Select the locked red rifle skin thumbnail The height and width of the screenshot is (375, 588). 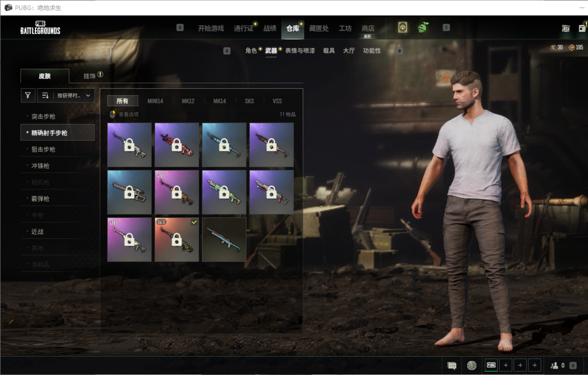[x=176, y=145]
